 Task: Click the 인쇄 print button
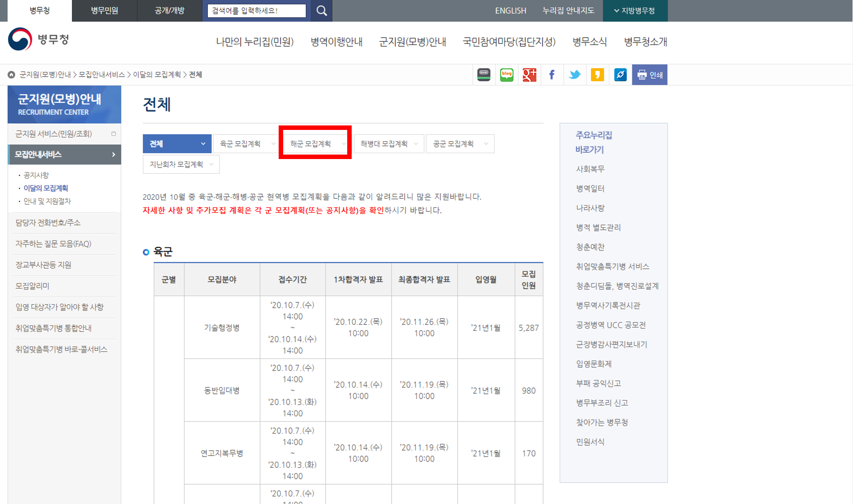(649, 74)
